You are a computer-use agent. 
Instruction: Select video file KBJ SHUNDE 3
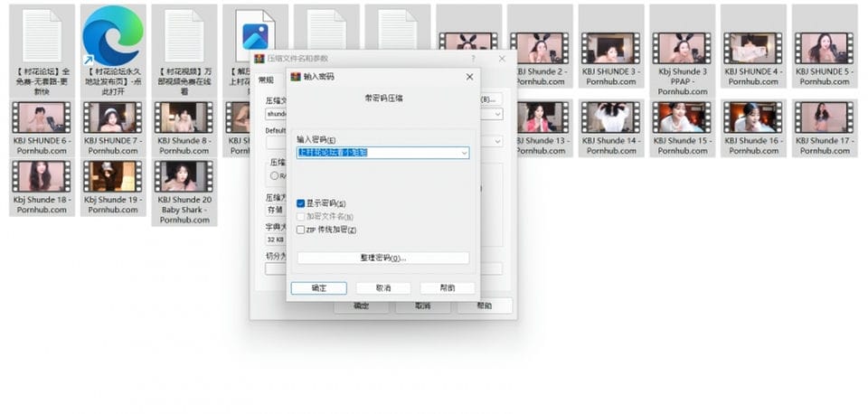click(x=611, y=47)
